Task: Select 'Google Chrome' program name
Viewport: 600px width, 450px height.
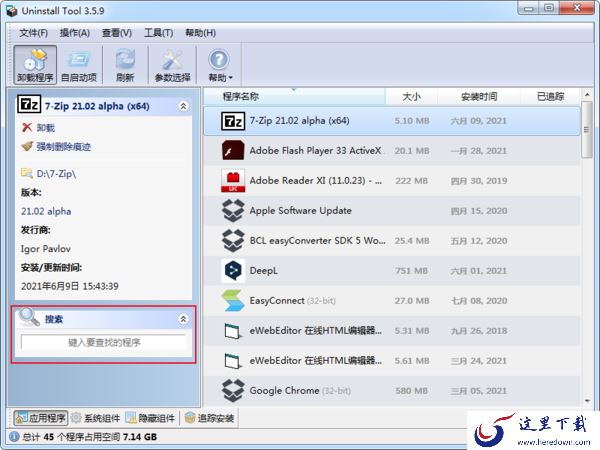Action: click(x=284, y=391)
